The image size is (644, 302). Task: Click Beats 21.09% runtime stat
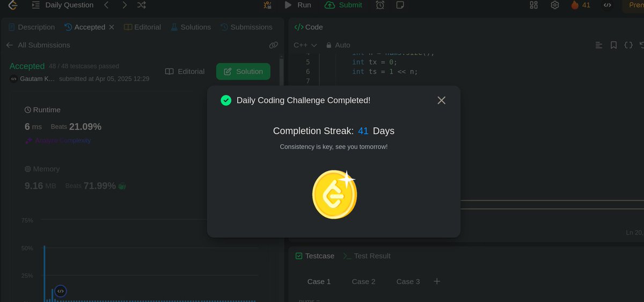click(76, 127)
